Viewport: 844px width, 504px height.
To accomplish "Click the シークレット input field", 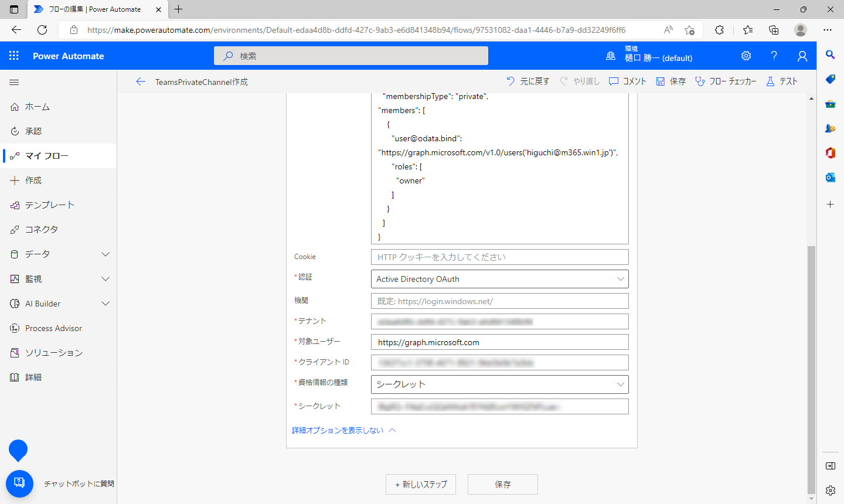I will (x=500, y=407).
